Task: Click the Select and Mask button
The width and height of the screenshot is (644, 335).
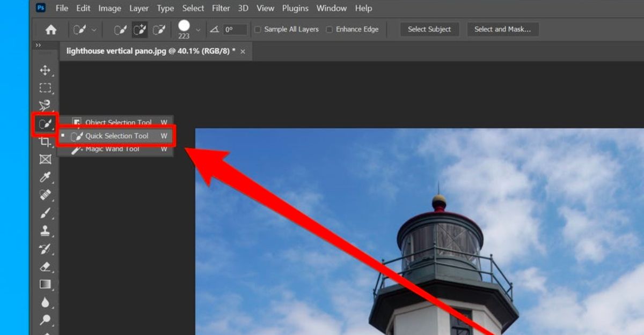Action: pyautogui.click(x=502, y=29)
